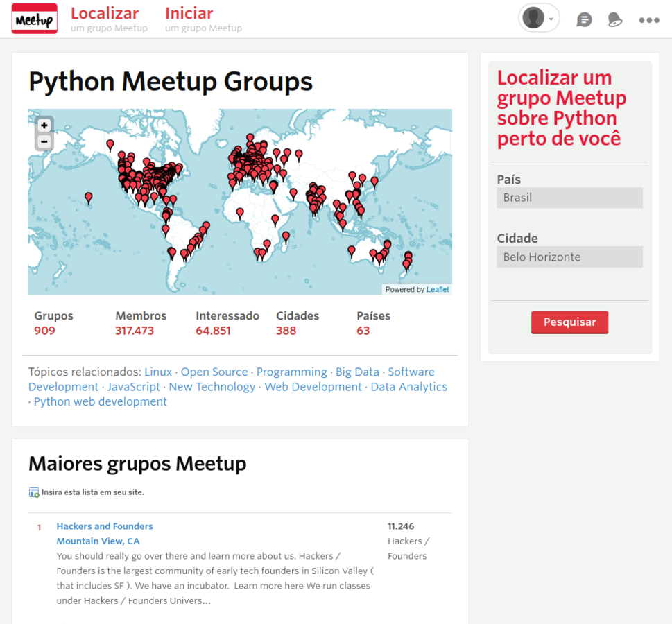Viewport: 672px width, 624px height.
Task: Open the Web Development topic link
Action: [313, 387]
